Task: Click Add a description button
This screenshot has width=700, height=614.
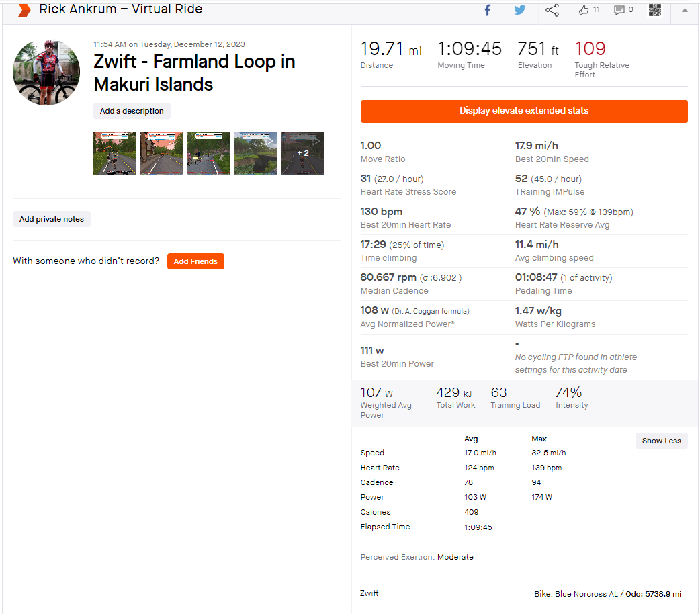Action: point(132,111)
